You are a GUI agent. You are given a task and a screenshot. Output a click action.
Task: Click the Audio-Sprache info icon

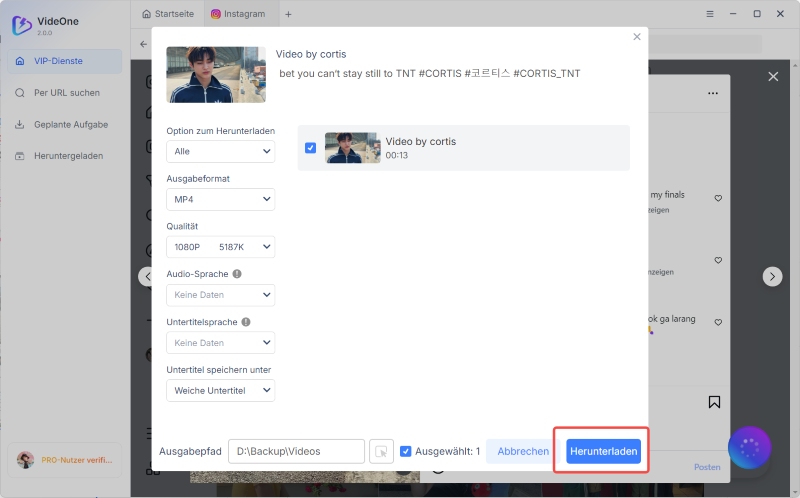coord(237,274)
